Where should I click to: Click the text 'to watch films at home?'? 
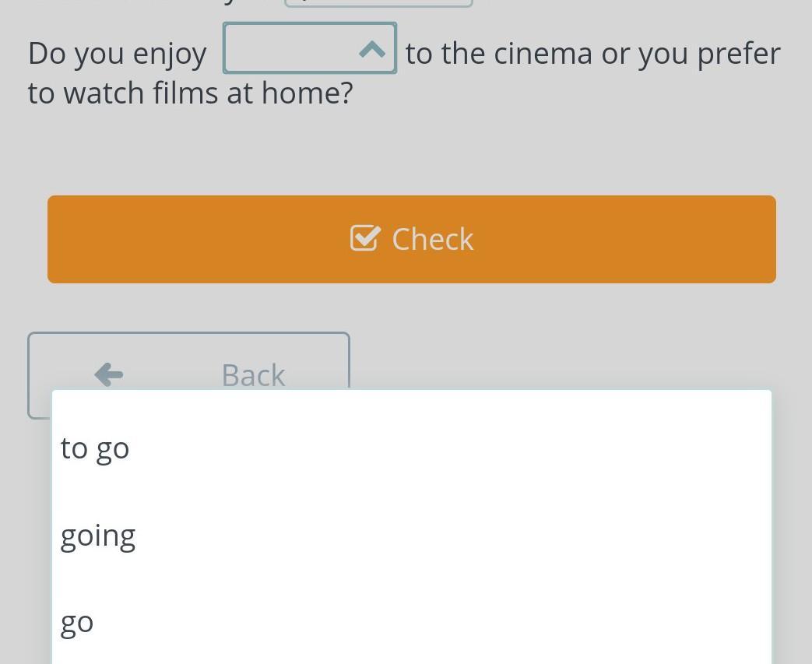tap(191, 93)
